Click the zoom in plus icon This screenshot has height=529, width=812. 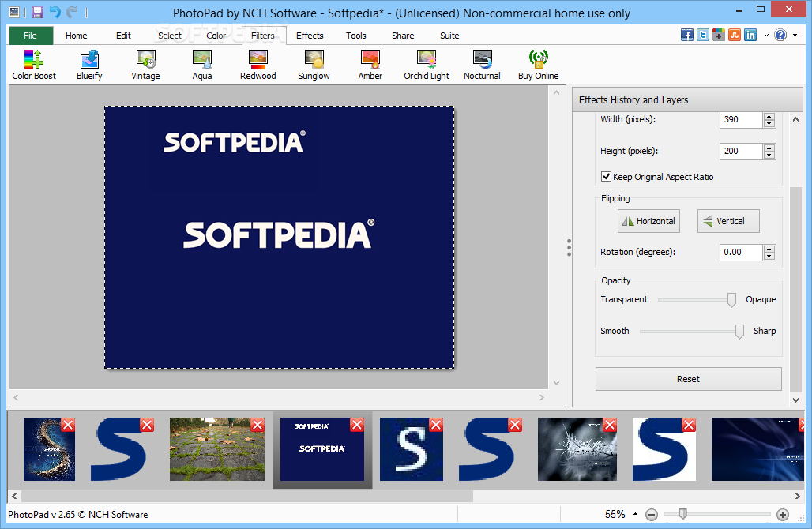(783, 515)
